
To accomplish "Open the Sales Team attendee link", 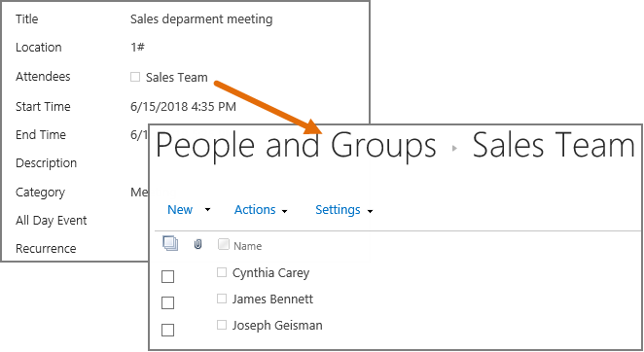I will (177, 77).
